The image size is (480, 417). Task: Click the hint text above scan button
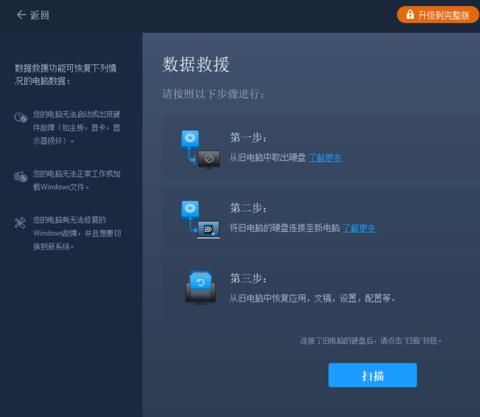click(x=371, y=341)
